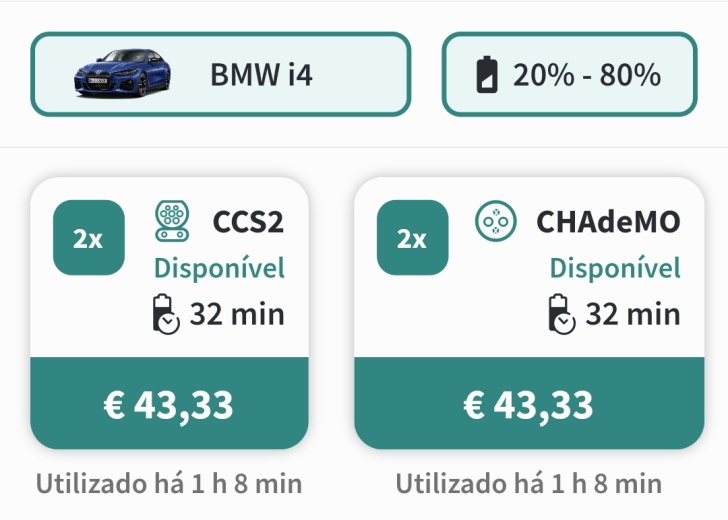Tap the battery icon beside 20% - 80%

pyautogui.click(x=487, y=74)
